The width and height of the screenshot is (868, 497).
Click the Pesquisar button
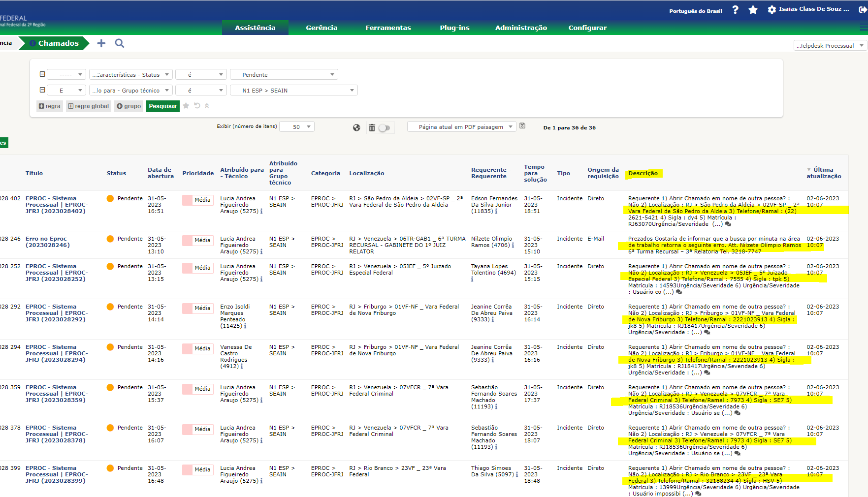[x=163, y=106]
